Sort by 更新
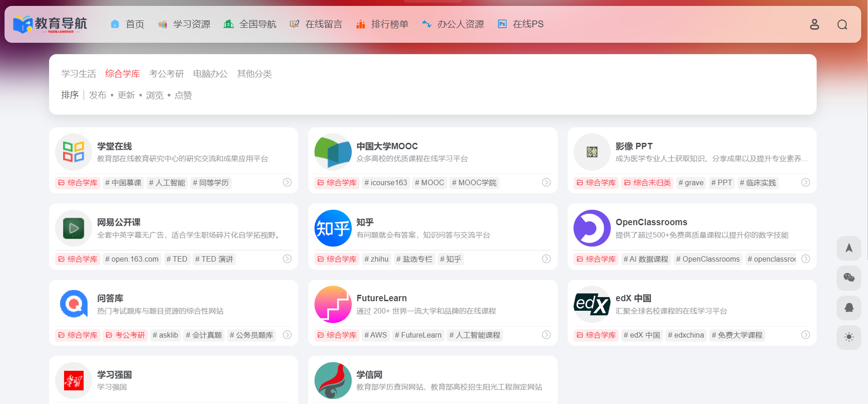868x404 pixels. 126,95
